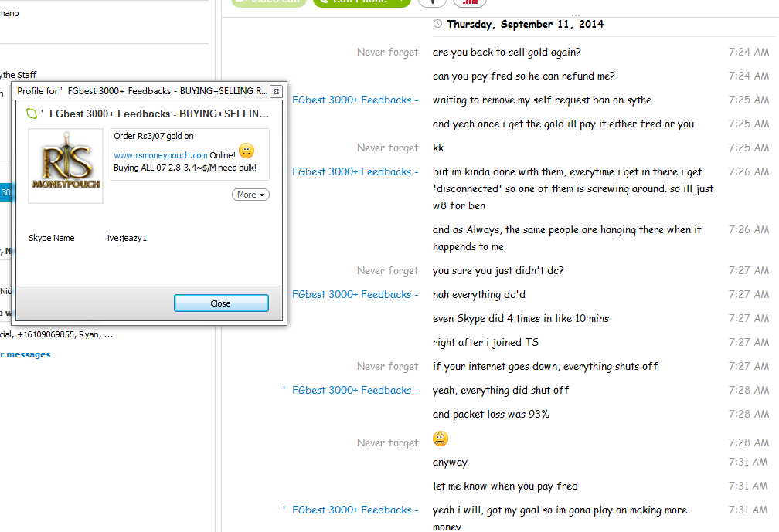Open the older messages link
Screen dimensions: 779x532
pos(26,354)
